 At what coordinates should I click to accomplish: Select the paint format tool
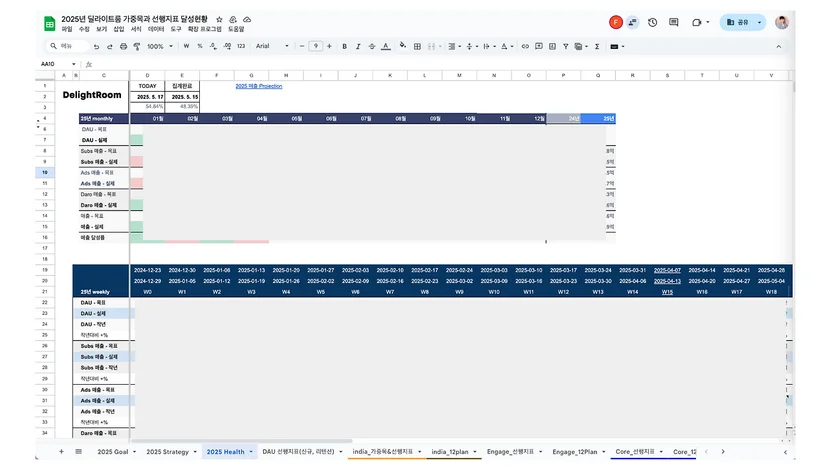[137, 46]
